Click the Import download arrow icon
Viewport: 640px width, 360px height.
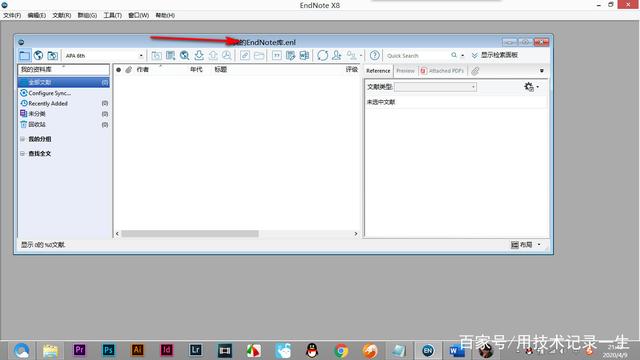tap(199, 55)
